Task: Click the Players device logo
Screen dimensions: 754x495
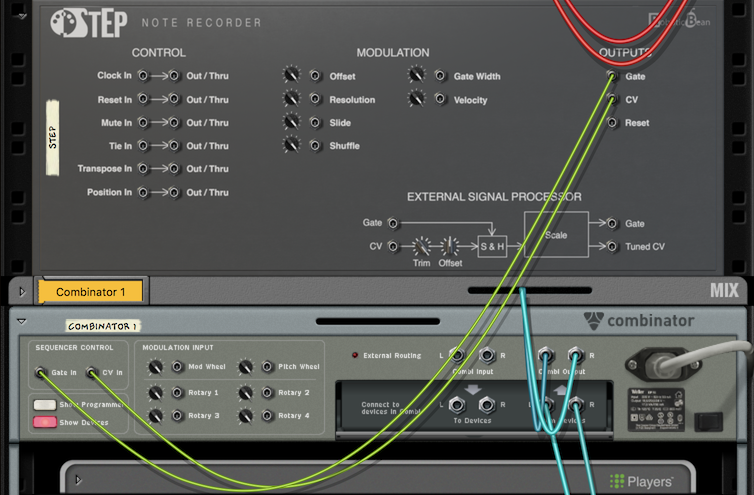Action: coord(641,481)
